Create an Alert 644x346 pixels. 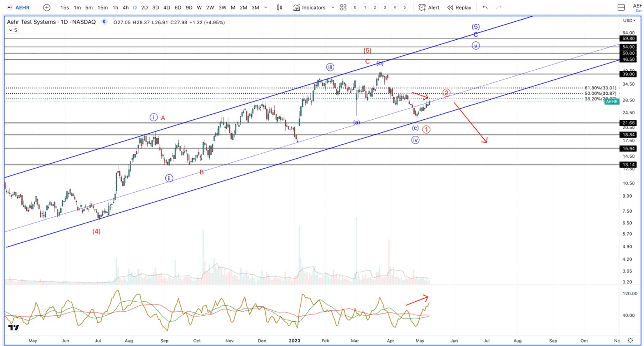point(429,7)
